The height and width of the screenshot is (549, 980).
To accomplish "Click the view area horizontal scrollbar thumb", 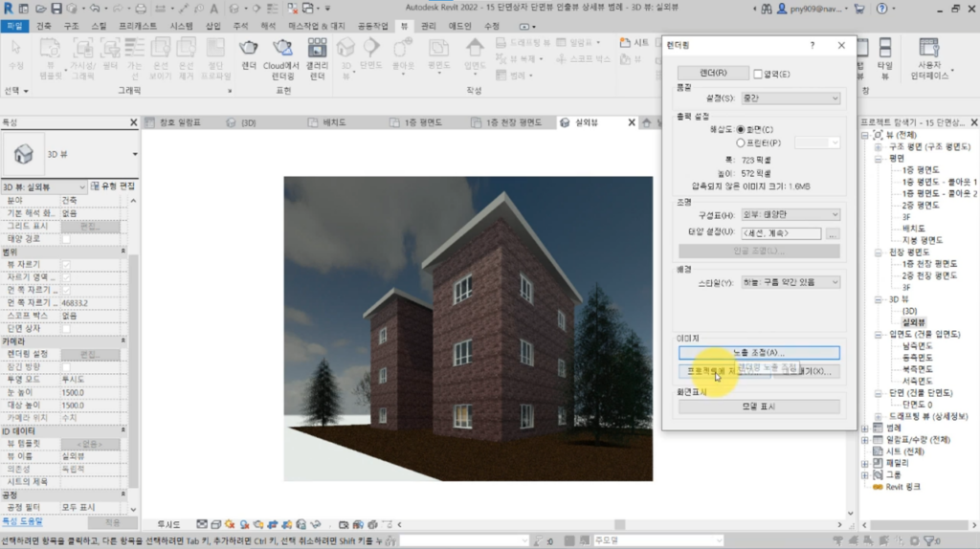I will pos(619,525).
